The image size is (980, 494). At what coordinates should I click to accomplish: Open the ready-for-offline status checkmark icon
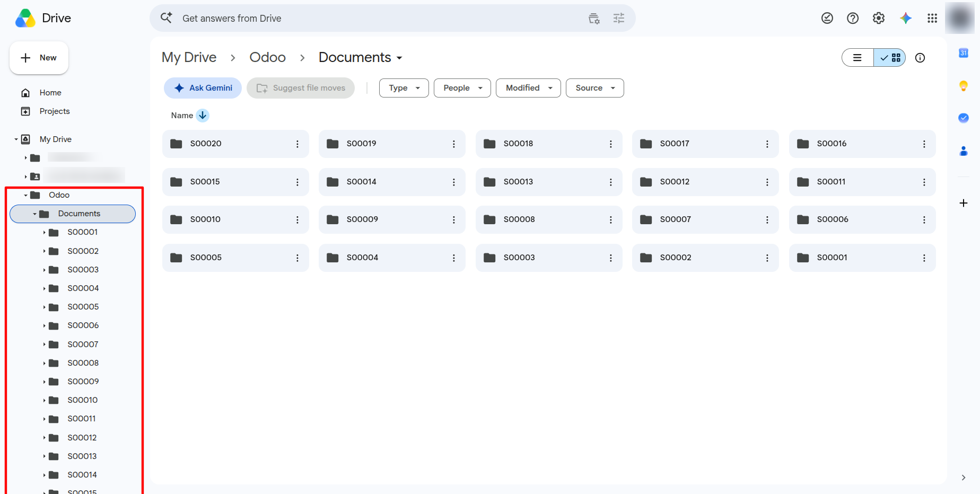tap(827, 19)
